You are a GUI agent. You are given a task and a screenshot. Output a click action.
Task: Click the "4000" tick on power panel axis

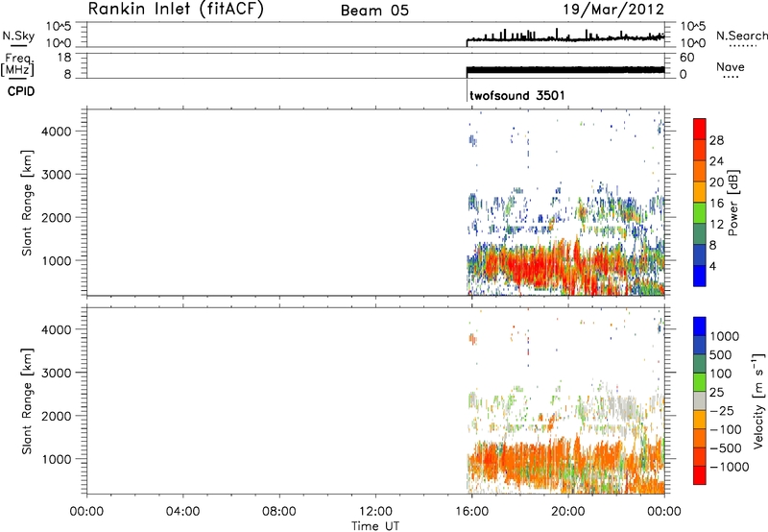coord(57,132)
